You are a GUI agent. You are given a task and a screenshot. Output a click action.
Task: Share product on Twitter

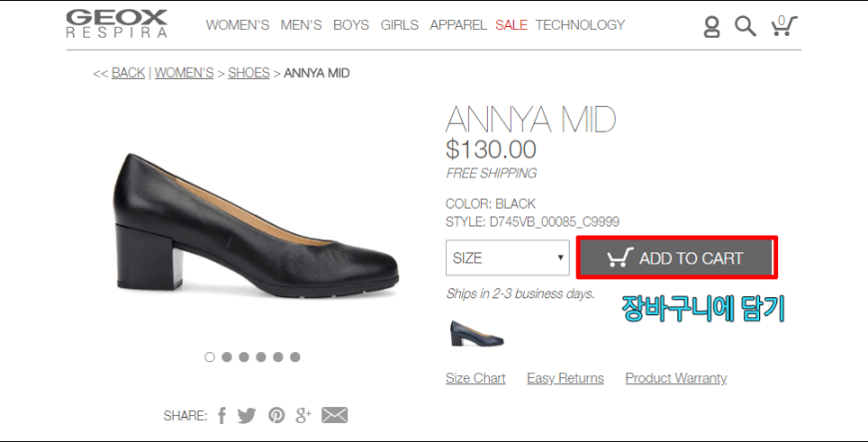click(x=246, y=415)
